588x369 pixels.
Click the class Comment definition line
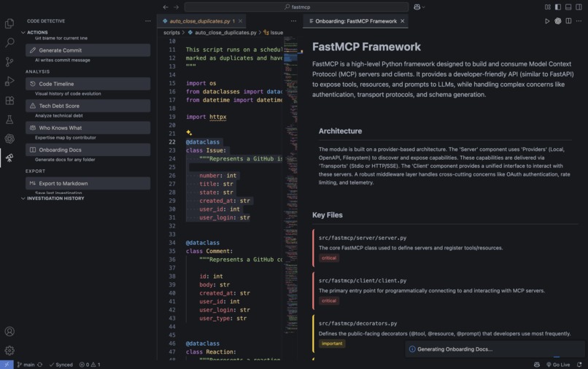[x=209, y=252]
